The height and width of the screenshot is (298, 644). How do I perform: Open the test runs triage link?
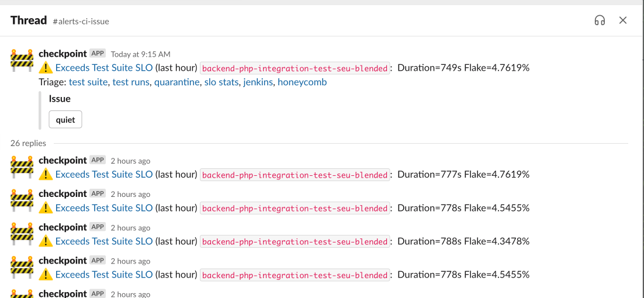[x=131, y=82]
